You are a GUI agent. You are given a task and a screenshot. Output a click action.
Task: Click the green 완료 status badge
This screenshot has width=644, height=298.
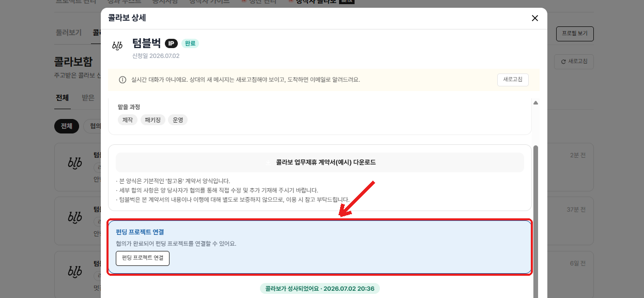(190, 43)
